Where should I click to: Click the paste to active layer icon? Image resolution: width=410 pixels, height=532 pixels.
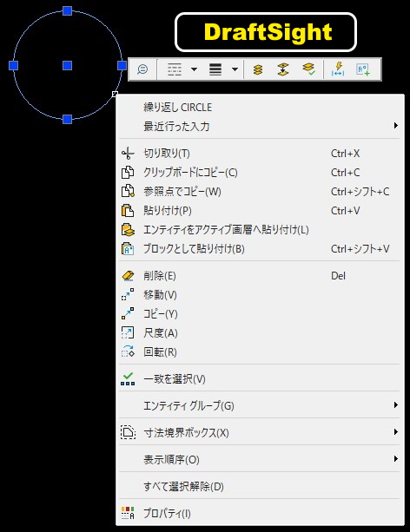(x=128, y=230)
